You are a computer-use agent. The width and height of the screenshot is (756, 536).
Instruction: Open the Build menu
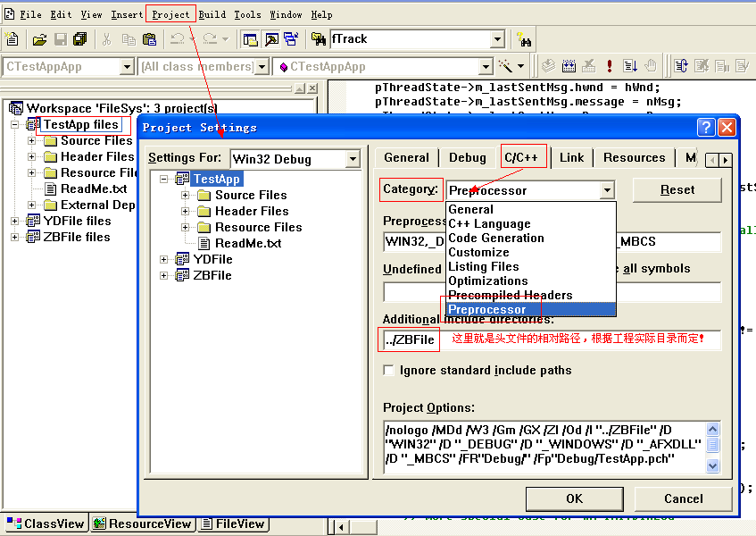click(212, 14)
